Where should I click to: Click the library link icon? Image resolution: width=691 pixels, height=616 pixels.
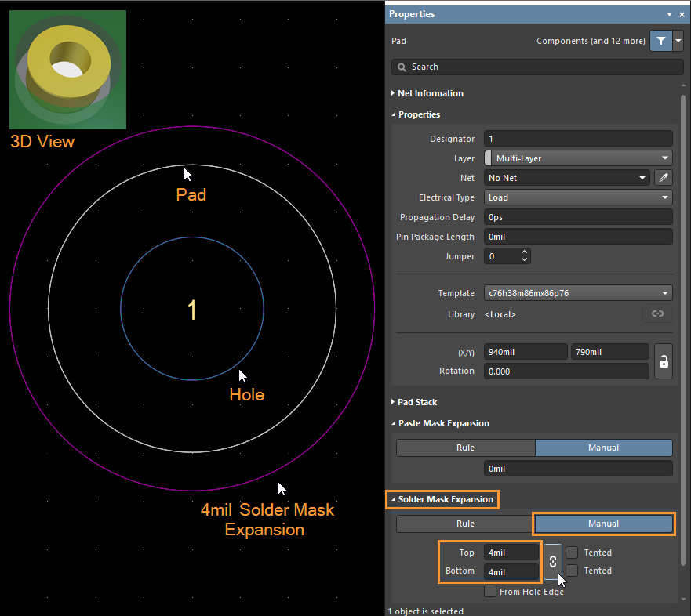coord(657,314)
